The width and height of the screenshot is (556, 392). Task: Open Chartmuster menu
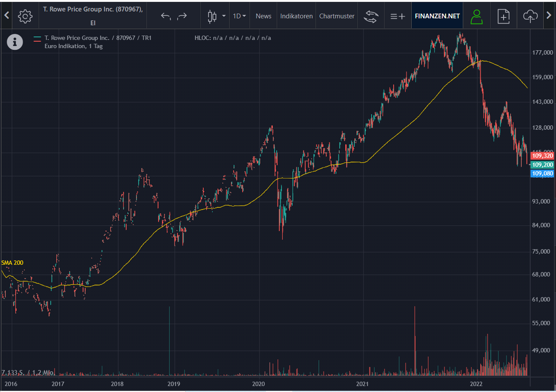point(337,16)
